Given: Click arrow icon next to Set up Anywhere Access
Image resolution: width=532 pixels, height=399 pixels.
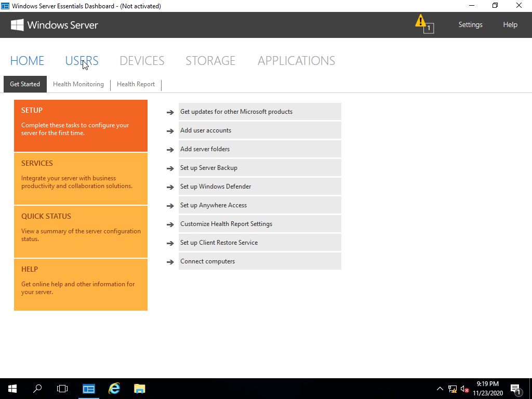Looking at the screenshot, I should 170,206.
